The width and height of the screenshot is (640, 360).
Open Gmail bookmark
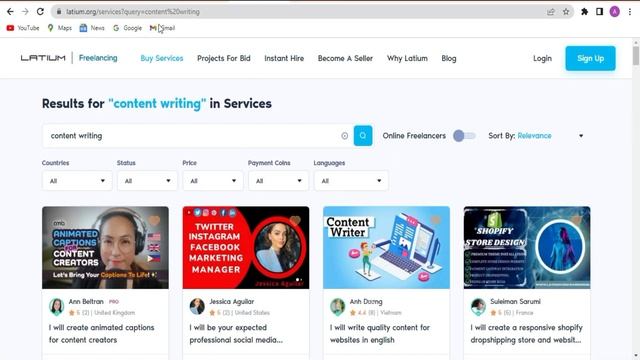pyautogui.click(x=162, y=28)
